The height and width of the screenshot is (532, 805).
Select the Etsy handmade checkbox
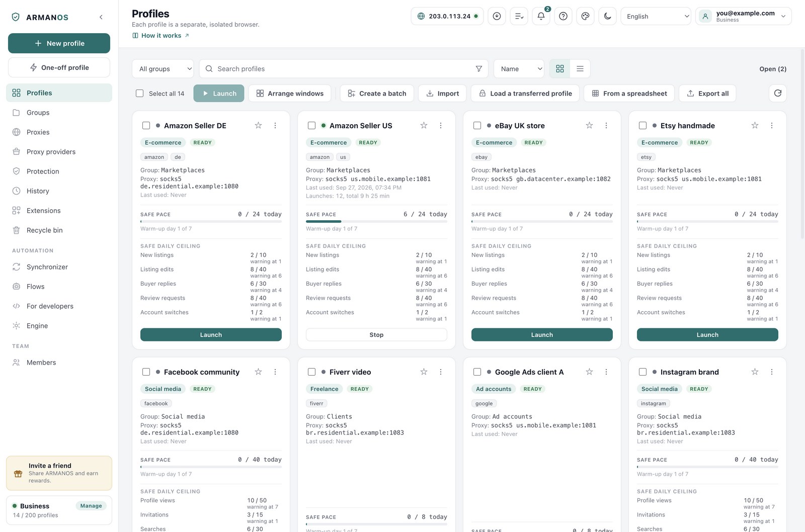643,126
